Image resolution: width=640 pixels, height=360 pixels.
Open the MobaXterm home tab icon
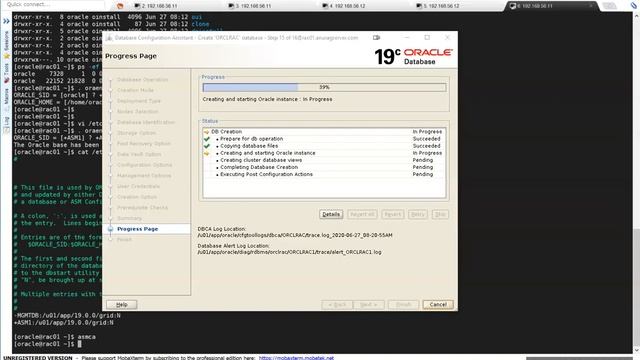click(120, 6)
